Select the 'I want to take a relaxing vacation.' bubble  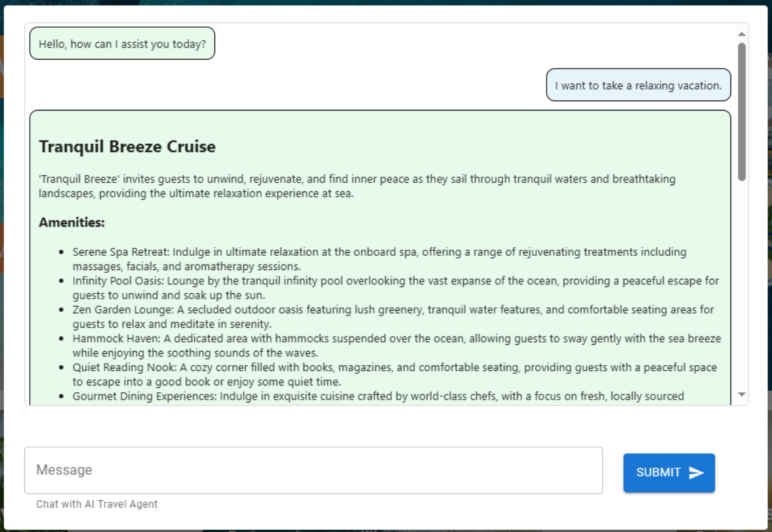pos(638,85)
